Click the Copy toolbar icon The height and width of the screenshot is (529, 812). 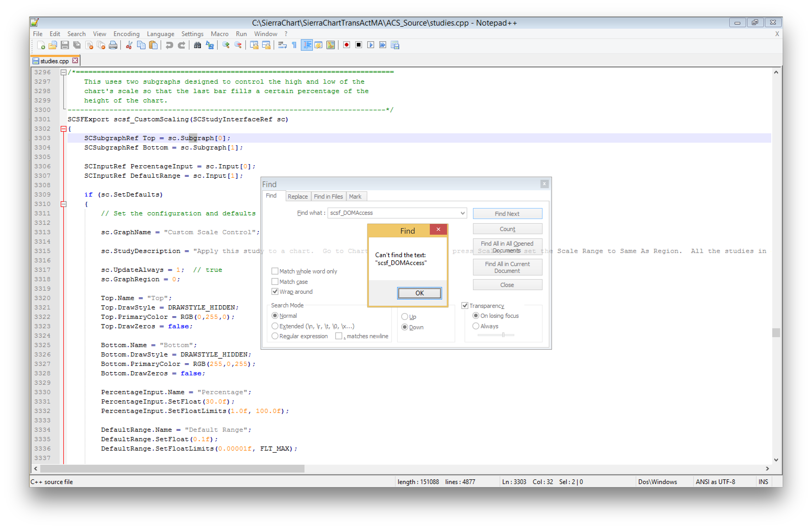141,45
